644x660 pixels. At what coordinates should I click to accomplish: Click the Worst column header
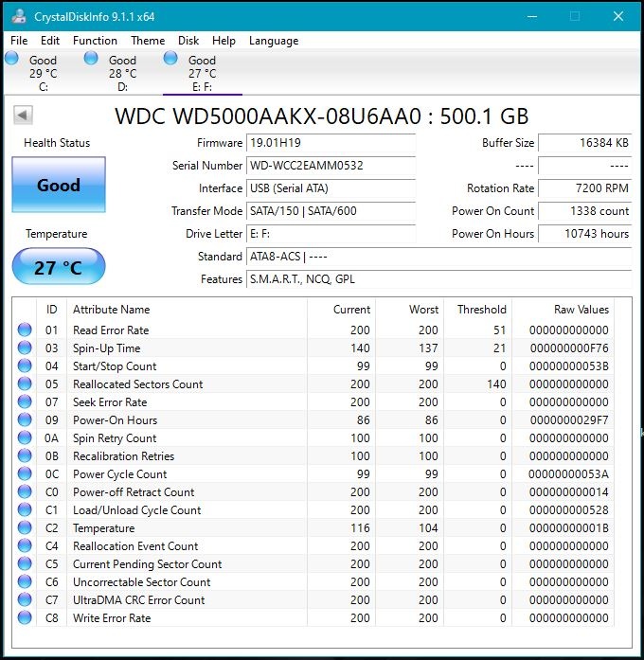tap(409, 310)
